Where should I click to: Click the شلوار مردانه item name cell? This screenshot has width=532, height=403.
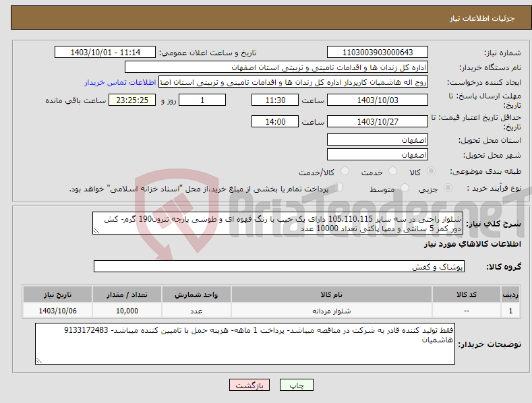[x=332, y=311]
